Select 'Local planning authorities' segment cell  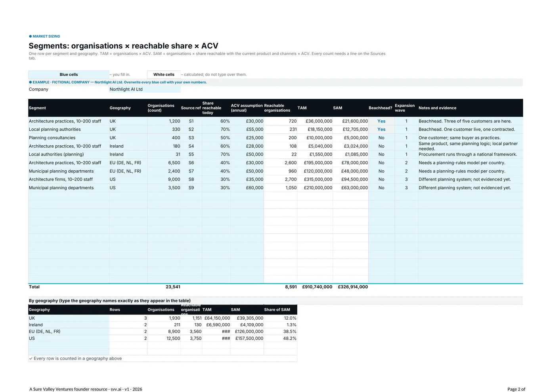69,129
